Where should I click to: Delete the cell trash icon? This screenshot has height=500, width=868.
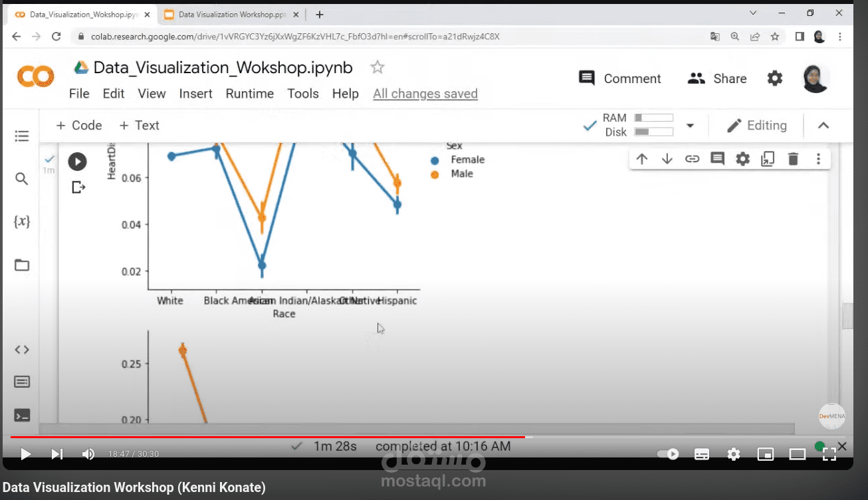[x=793, y=159]
